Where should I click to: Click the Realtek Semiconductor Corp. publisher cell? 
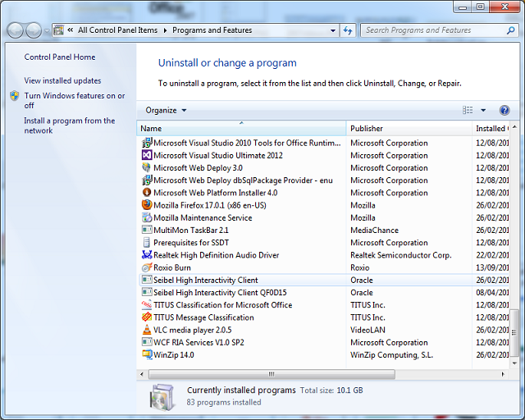coord(401,255)
